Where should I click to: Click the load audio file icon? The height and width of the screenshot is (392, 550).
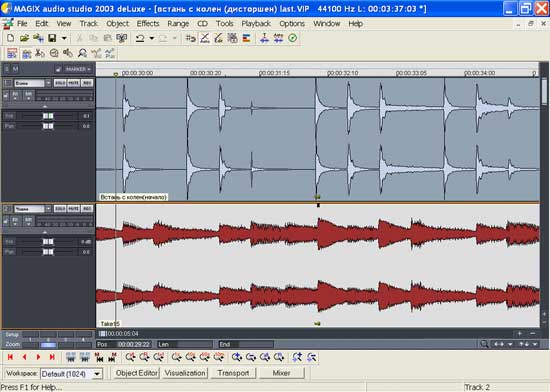tap(38, 38)
